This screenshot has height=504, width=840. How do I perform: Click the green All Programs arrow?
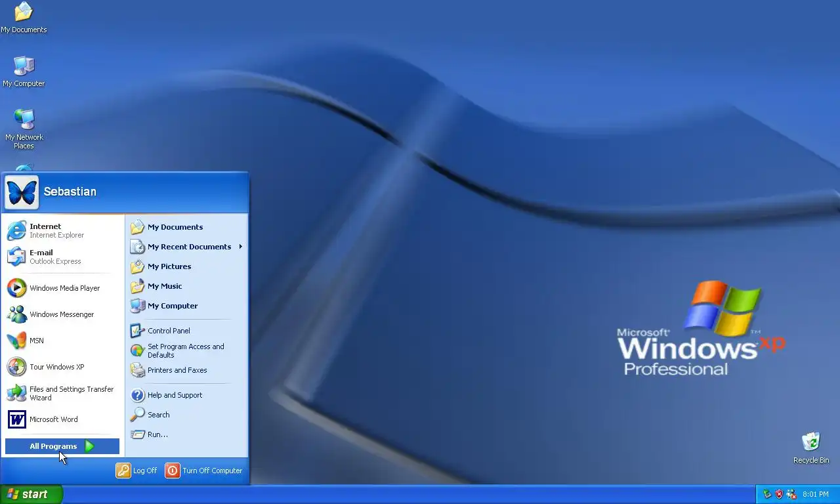click(90, 446)
